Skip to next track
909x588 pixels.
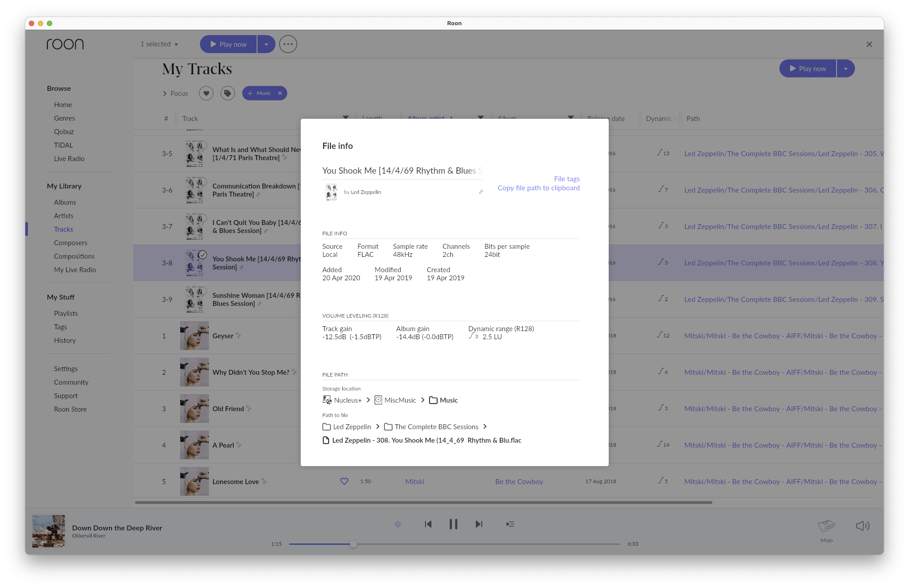(479, 524)
